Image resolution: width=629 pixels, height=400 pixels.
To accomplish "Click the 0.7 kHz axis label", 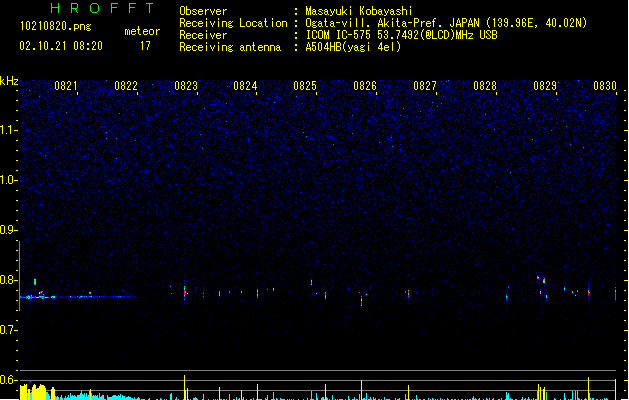I will (8, 330).
